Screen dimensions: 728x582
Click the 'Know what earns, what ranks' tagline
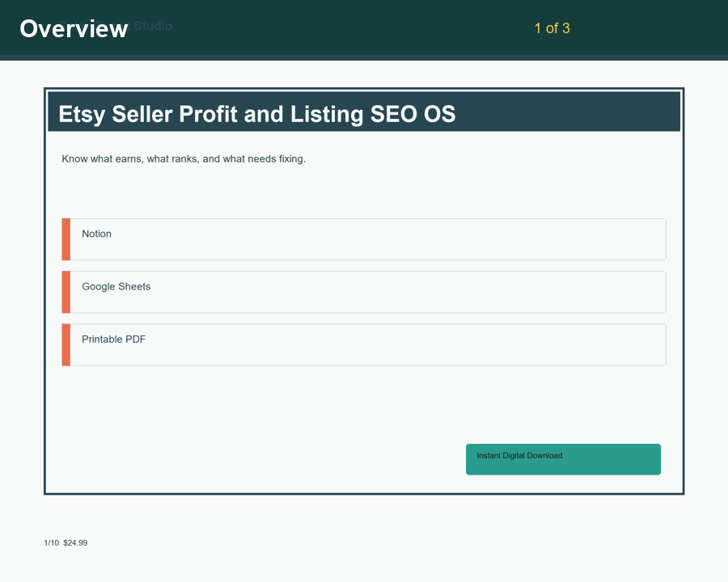pyautogui.click(x=184, y=159)
